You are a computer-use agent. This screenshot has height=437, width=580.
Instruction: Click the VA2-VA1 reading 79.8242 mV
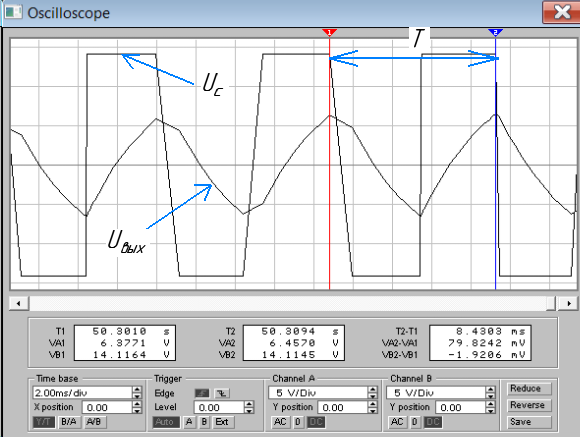486,343
